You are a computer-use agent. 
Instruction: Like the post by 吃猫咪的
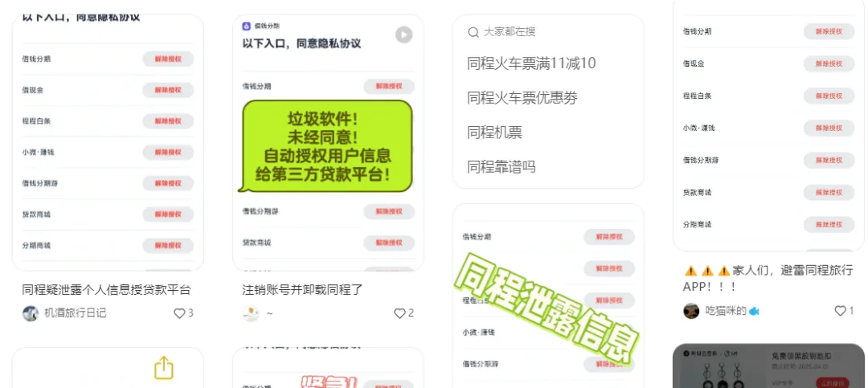pyautogui.click(x=841, y=311)
